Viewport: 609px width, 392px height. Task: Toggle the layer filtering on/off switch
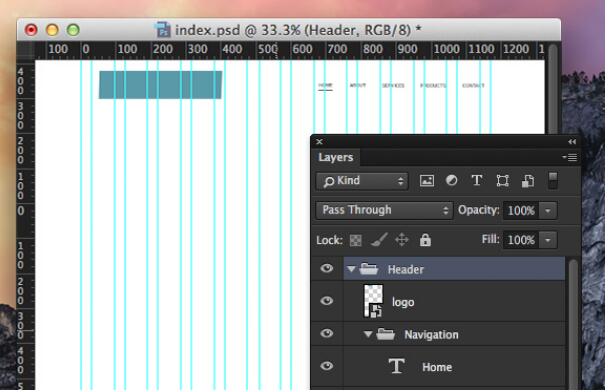coord(553,181)
